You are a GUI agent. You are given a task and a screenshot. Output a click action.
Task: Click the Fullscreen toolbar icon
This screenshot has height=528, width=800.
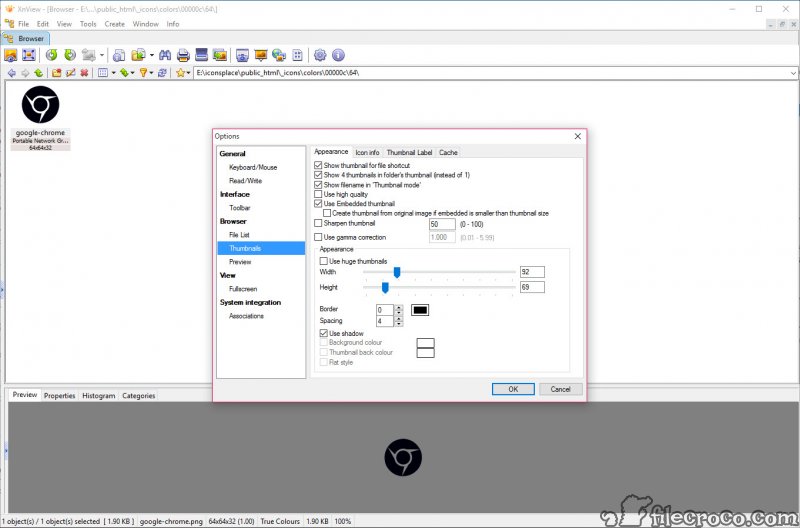pos(29,55)
